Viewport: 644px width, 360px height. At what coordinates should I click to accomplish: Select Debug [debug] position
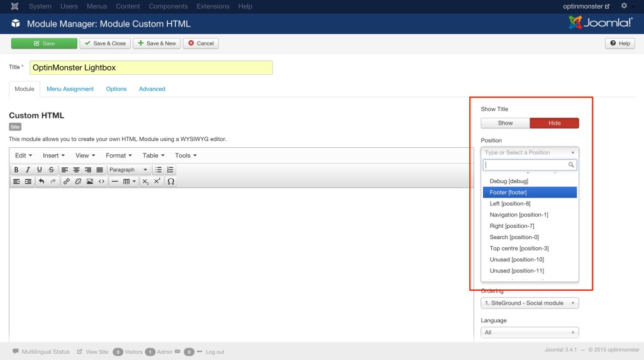[x=530, y=181]
